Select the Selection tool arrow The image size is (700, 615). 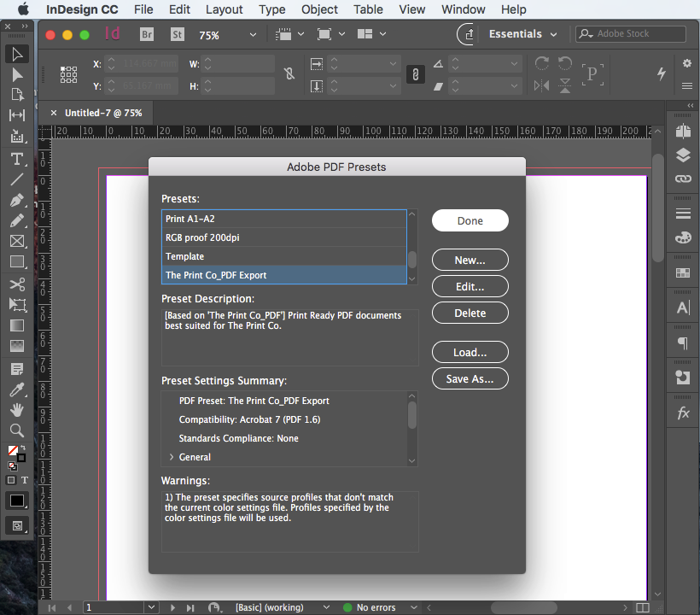tap(17, 55)
